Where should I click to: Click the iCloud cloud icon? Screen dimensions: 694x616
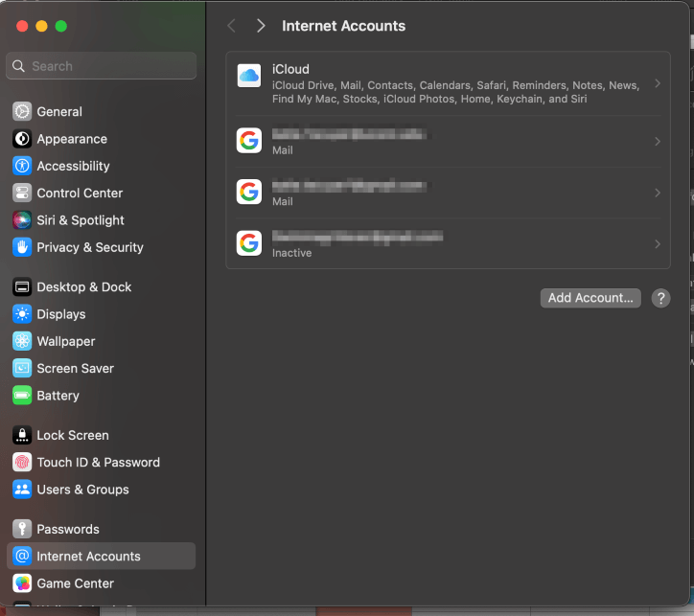[x=248, y=76]
